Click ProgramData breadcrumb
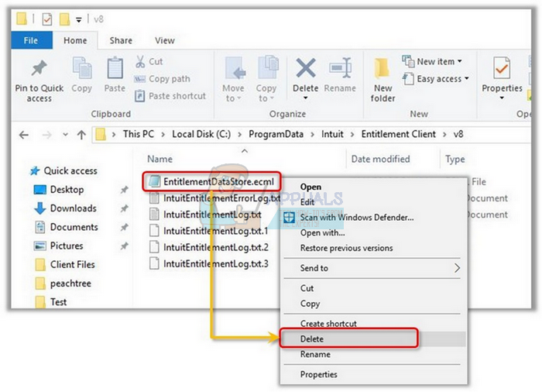Viewport: 542px width, 392px height. [x=276, y=134]
